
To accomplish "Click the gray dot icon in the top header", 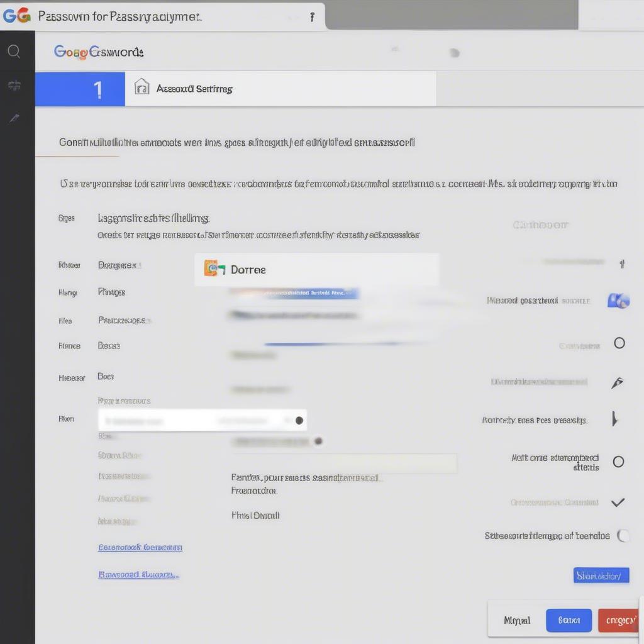I will [x=454, y=53].
